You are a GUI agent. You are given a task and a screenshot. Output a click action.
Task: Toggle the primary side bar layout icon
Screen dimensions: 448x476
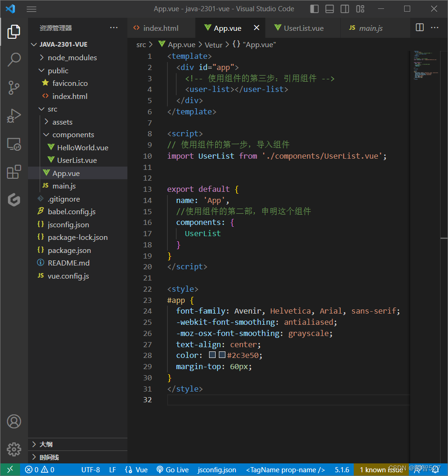point(315,9)
